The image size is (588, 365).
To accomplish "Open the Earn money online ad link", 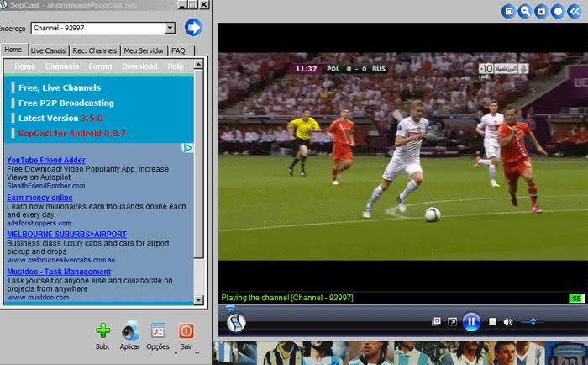I will (x=39, y=198).
